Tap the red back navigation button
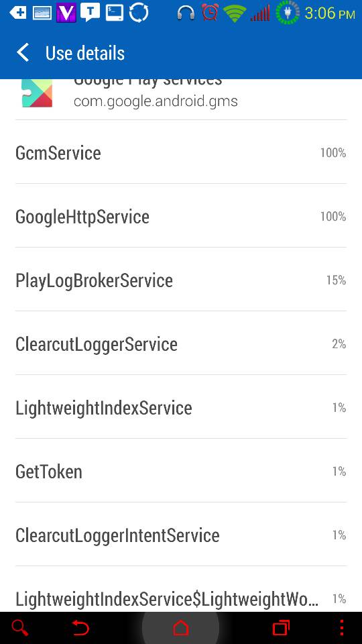 click(x=80, y=628)
